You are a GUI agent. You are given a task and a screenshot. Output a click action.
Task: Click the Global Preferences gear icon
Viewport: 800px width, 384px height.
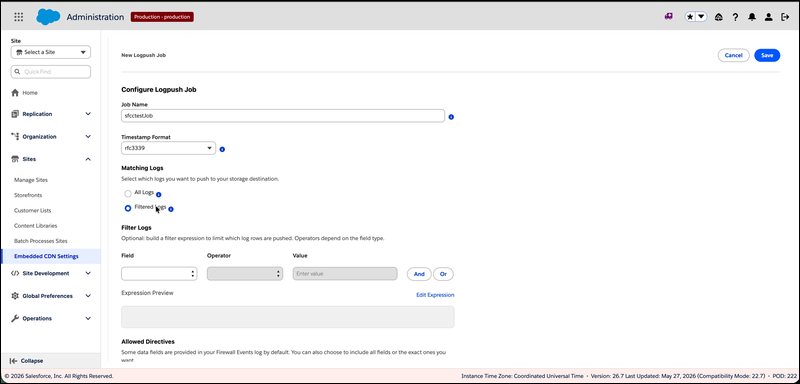click(x=15, y=296)
